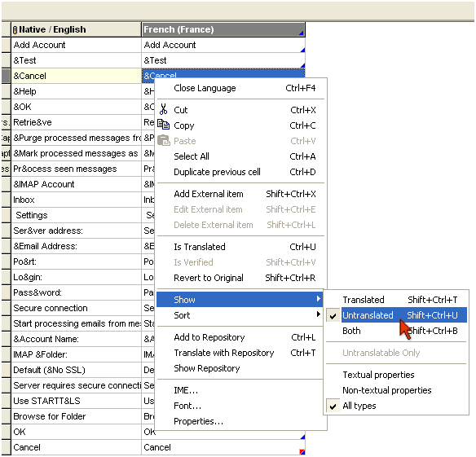Select Both in Show submenu

pyautogui.click(x=396, y=331)
